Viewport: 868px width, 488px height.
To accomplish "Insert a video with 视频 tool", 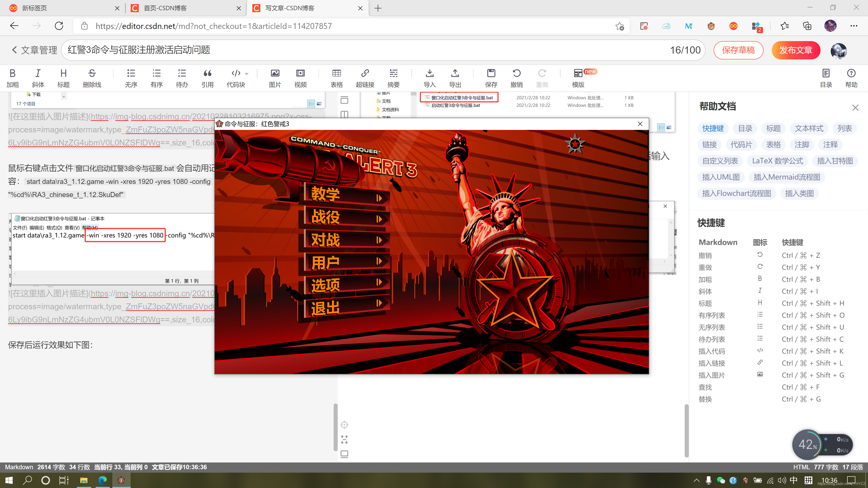I will tap(301, 78).
